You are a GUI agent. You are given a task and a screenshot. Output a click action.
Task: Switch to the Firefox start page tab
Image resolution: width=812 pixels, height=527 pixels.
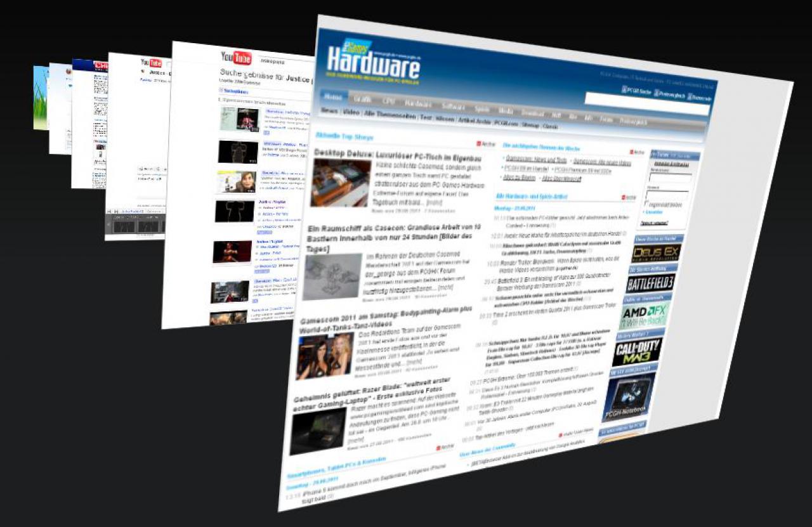(60, 108)
